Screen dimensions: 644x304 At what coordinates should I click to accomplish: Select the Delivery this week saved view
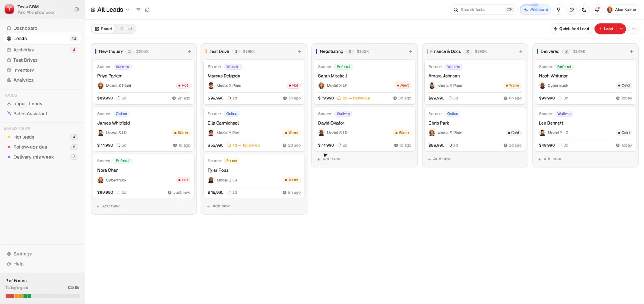pyautogui.click(x=42, y=157)
